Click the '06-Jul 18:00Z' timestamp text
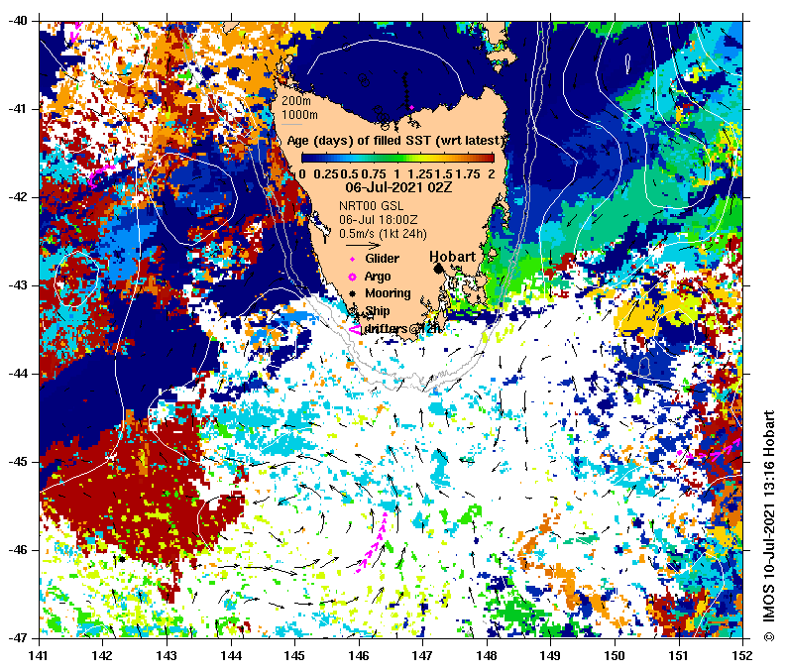785x672 pixels. 378,220
